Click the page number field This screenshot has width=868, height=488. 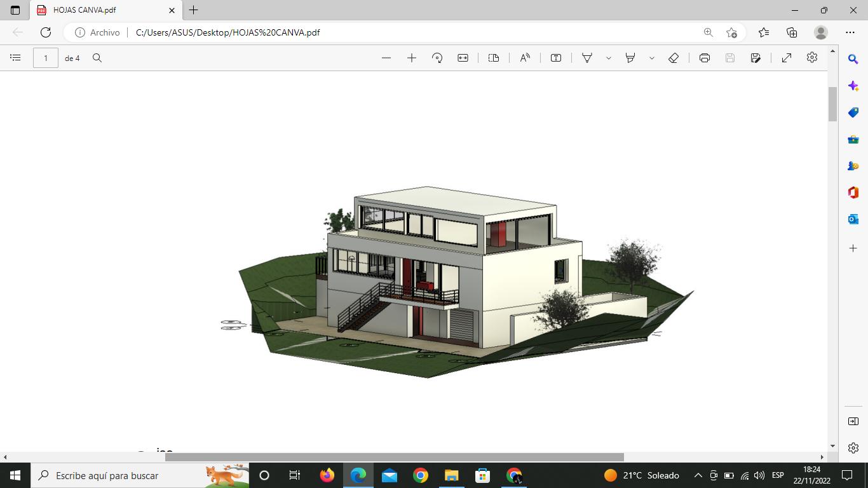click(x=46, y=58)
